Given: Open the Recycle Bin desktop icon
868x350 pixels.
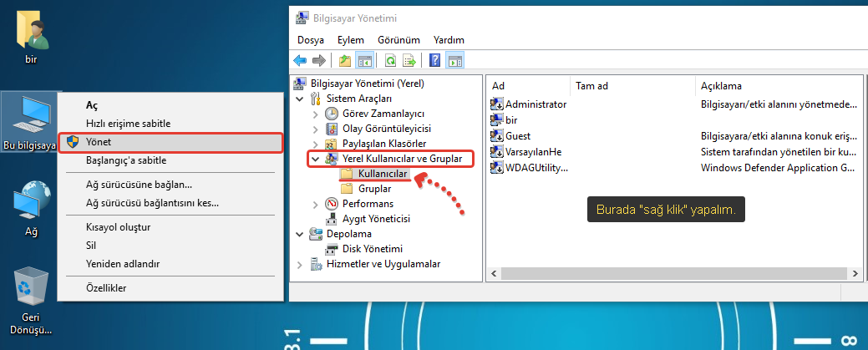Looking at the screenshot, I should tap(31, 290).
